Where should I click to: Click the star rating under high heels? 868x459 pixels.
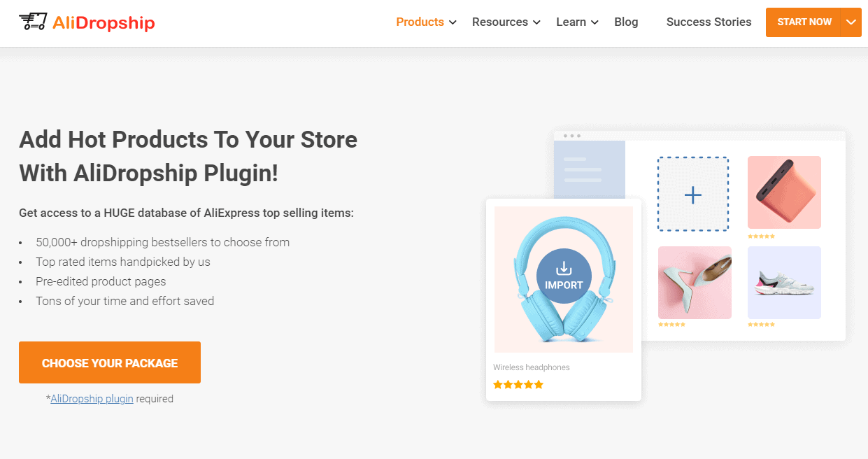pyautogui.click(x=671, y=325)
